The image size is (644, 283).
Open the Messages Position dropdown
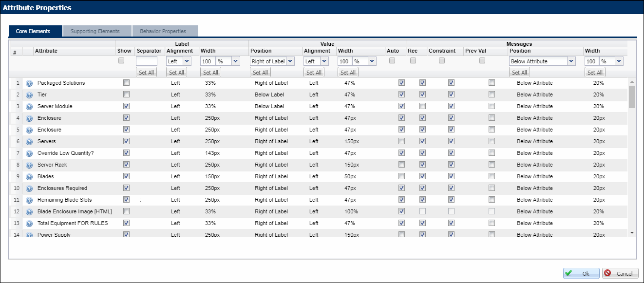point(541,61)
